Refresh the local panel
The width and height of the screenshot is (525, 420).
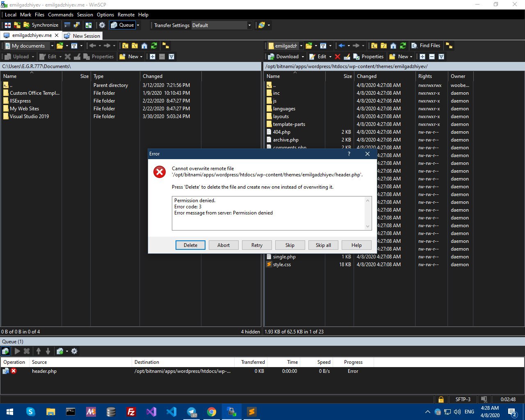pyautogui.click(x=154, y=46)
